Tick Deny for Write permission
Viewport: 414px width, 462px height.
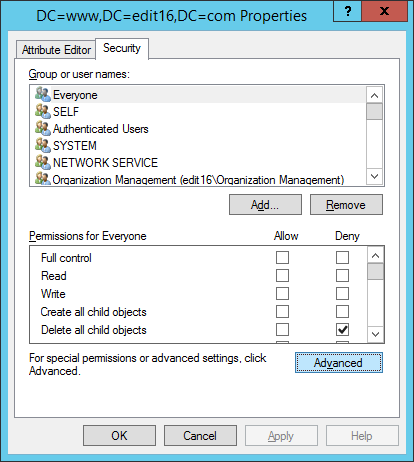(x=342, y=294)
